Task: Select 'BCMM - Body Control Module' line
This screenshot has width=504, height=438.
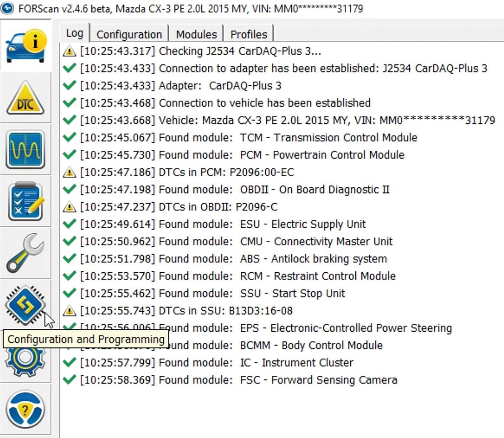Action: (x=276, y=345)
